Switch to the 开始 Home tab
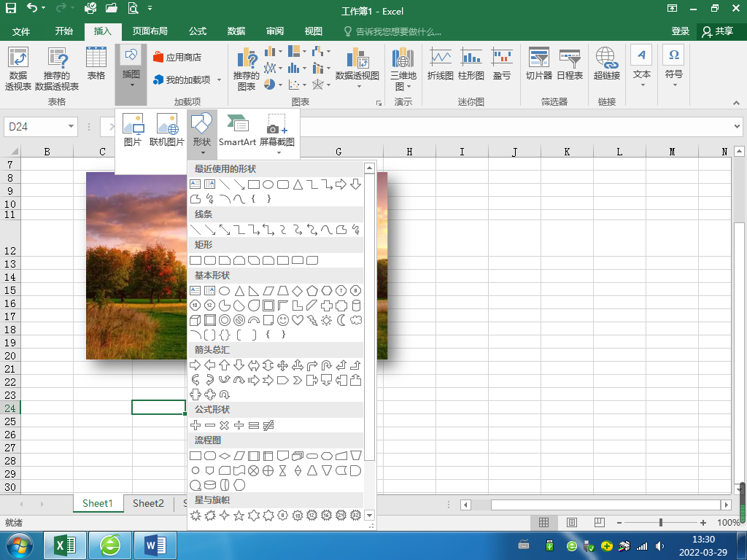Image resolution: width=747 pixels, height=560 pixels. tap(64, 31)
